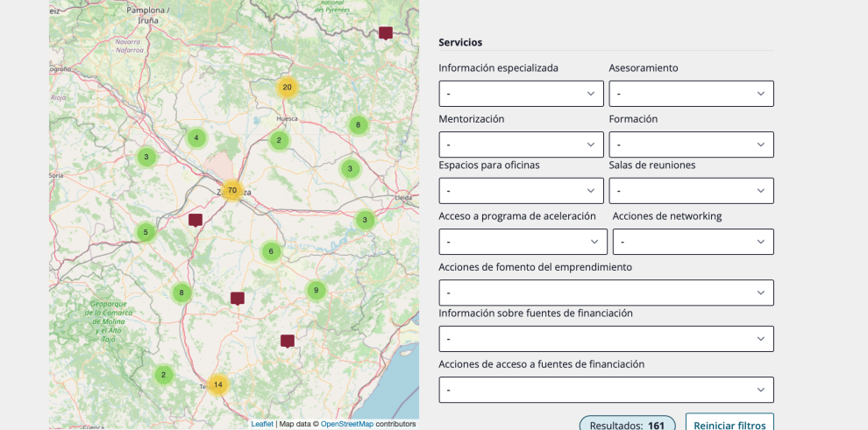Click the cluster marker 8 northeast of Huesca
The image size is (868, 430).
359,125
